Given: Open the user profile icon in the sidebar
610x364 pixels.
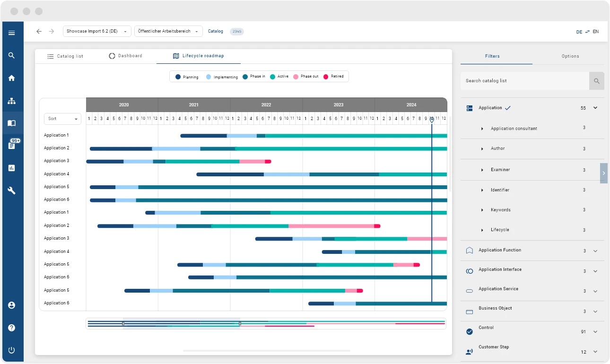Looking at the screenshot, I should (12, 305).
